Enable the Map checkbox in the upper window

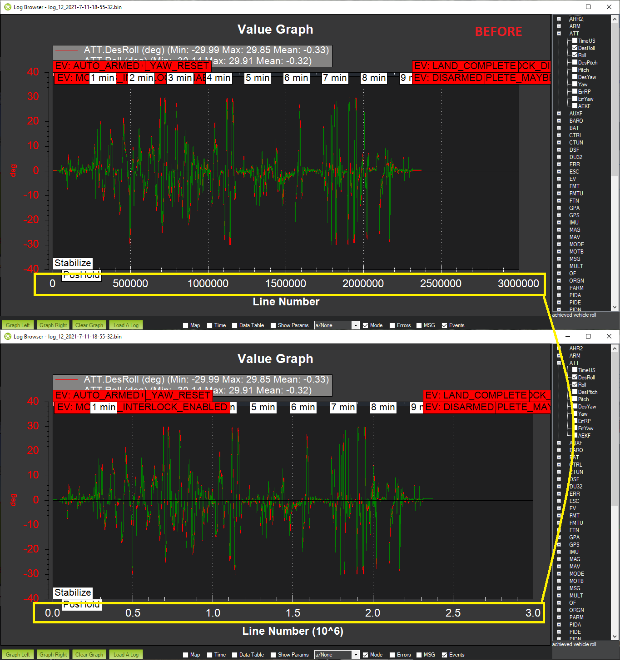point(185,325)
